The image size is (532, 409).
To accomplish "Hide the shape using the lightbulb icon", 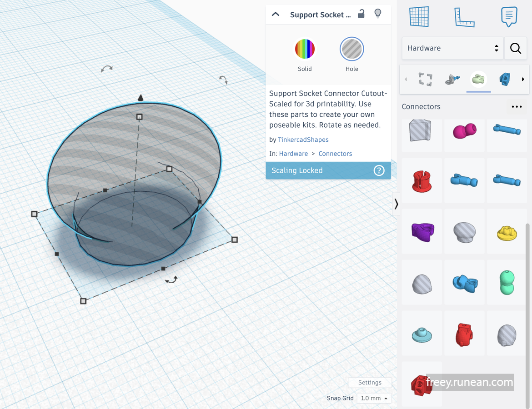I will [x=377, y=14].
